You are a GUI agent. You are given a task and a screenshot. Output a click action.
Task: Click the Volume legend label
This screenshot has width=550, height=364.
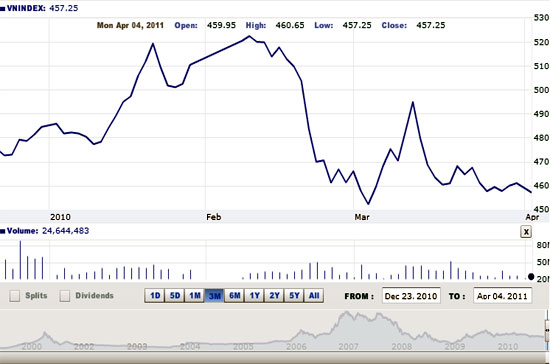coord(22,231)
